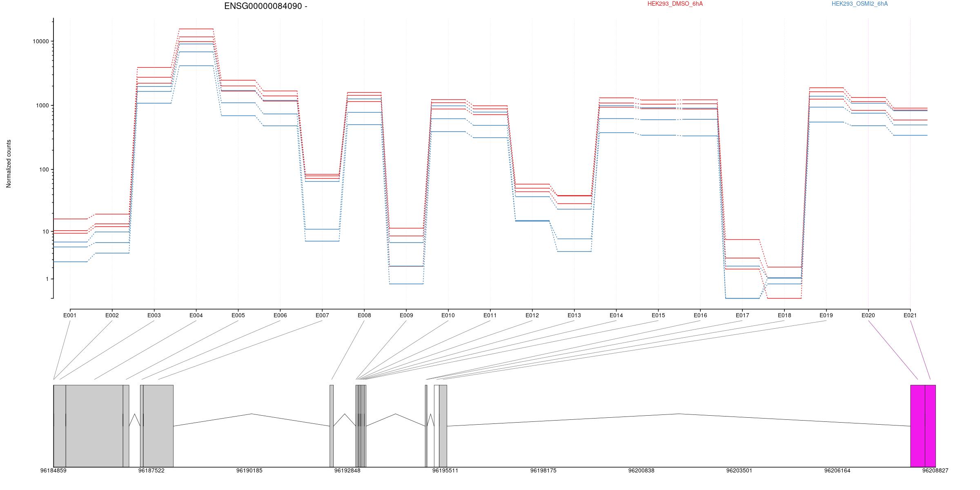
Task: Click exon label E014
Action: coord(616,315)
